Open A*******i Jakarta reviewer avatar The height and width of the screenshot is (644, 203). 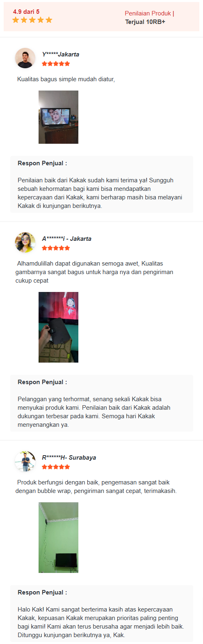[x=25, y=242]
